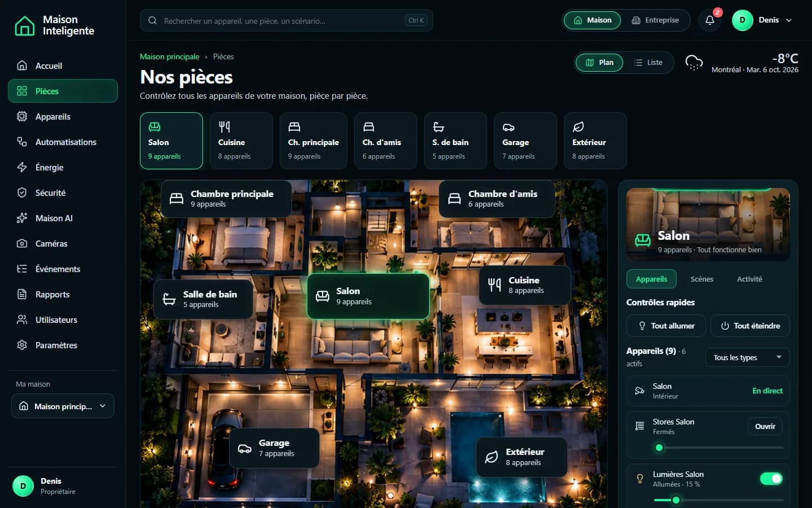Viewport: 812px width, 508px height.
Task: Open notifications bell
Action: click(710, 20)
